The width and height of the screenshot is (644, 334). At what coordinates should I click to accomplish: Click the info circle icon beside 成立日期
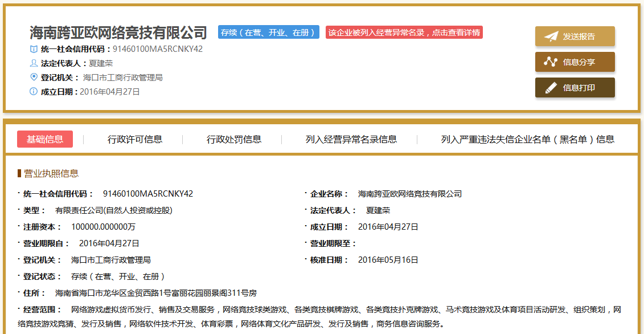pos(34,92)
